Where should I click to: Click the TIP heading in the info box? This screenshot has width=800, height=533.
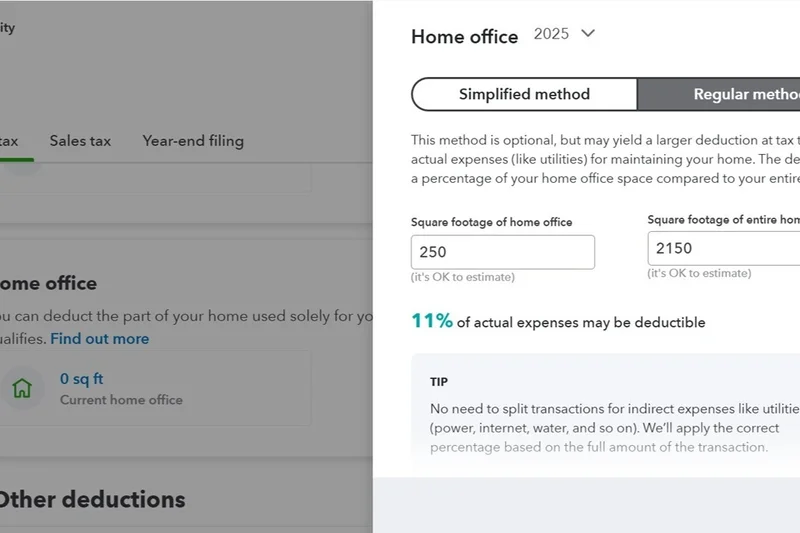pos(439,382)
